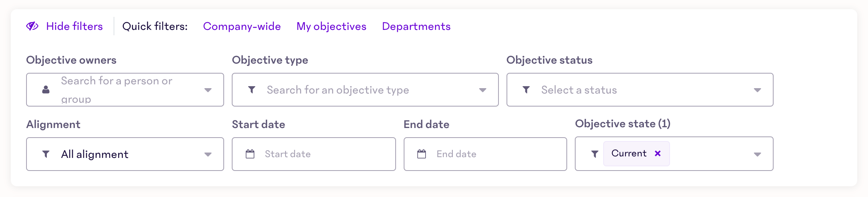Open the Select a status dropdown arrow

pos(757,90)
